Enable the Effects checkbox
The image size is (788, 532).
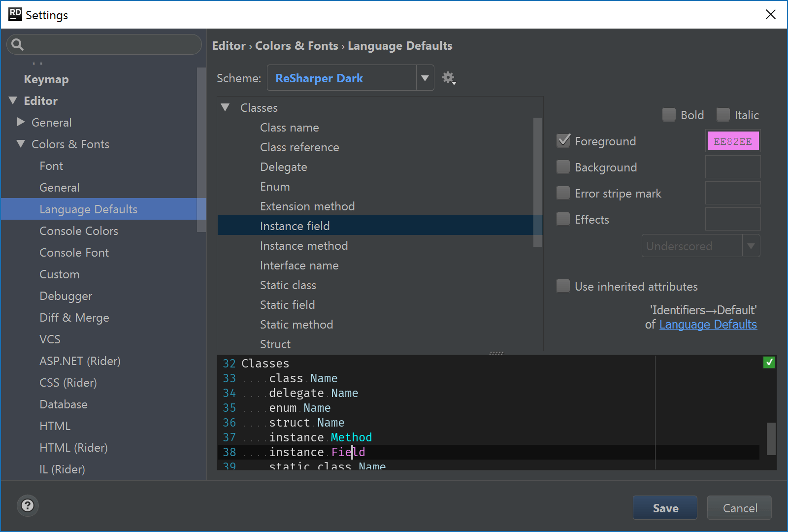coord(563,219)
